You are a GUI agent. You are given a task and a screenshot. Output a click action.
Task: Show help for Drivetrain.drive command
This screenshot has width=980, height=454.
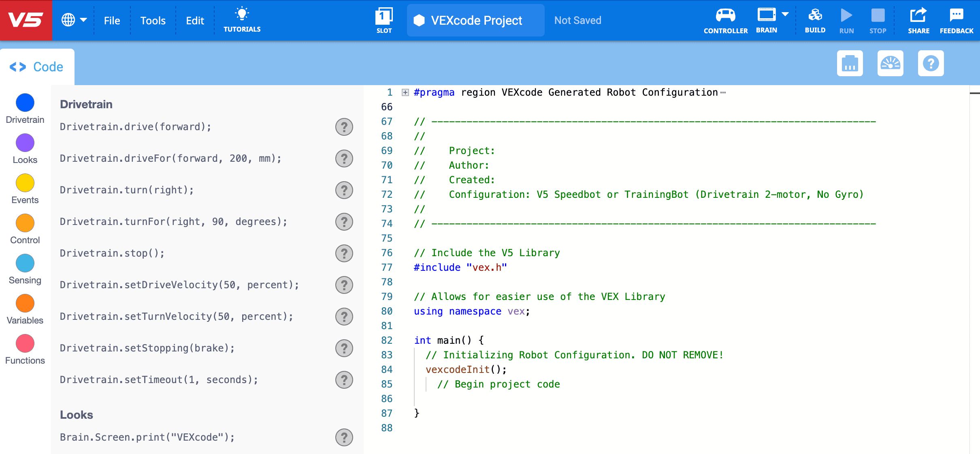[x=344, y=127]
